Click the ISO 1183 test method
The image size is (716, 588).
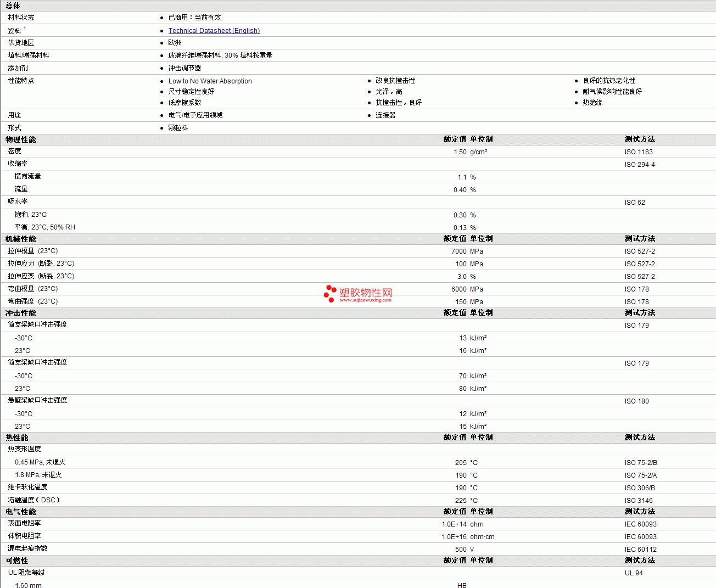pyautogui.click(x=639, y=152)
